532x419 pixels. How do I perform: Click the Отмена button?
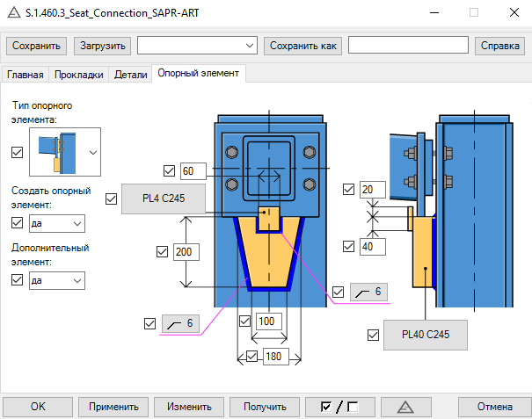coord(494,407)
